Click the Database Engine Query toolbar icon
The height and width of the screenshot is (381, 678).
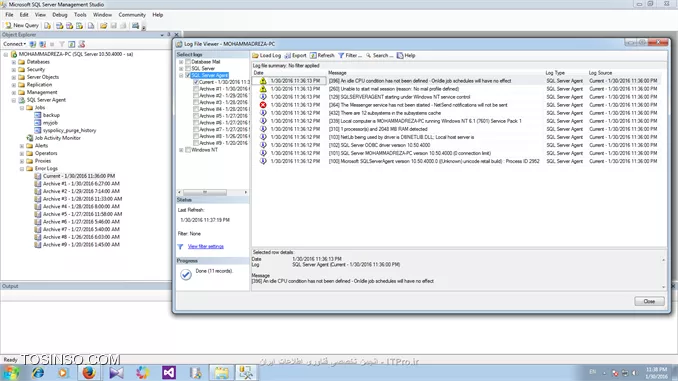[47, 26]
